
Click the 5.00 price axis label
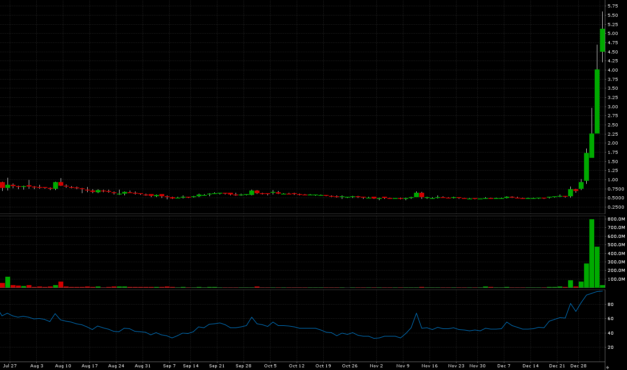(x=613, y=34)
